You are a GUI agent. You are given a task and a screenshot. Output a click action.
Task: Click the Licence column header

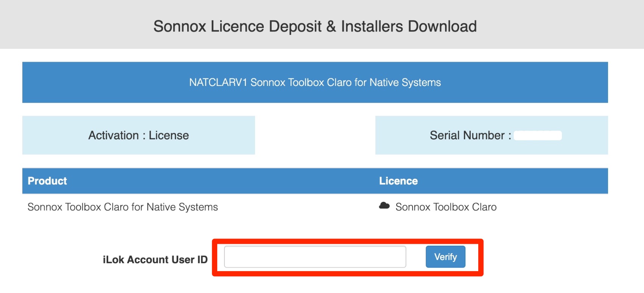398,181
